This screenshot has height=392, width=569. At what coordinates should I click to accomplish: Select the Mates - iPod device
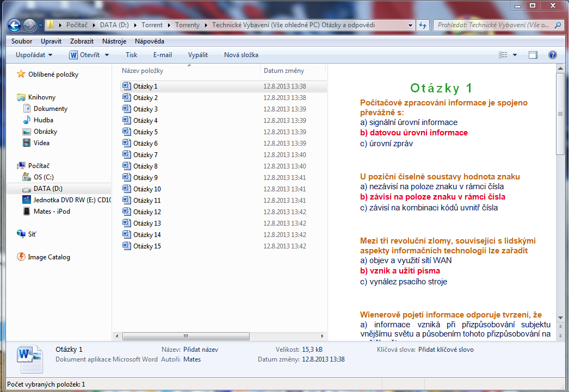click(51, 211)
